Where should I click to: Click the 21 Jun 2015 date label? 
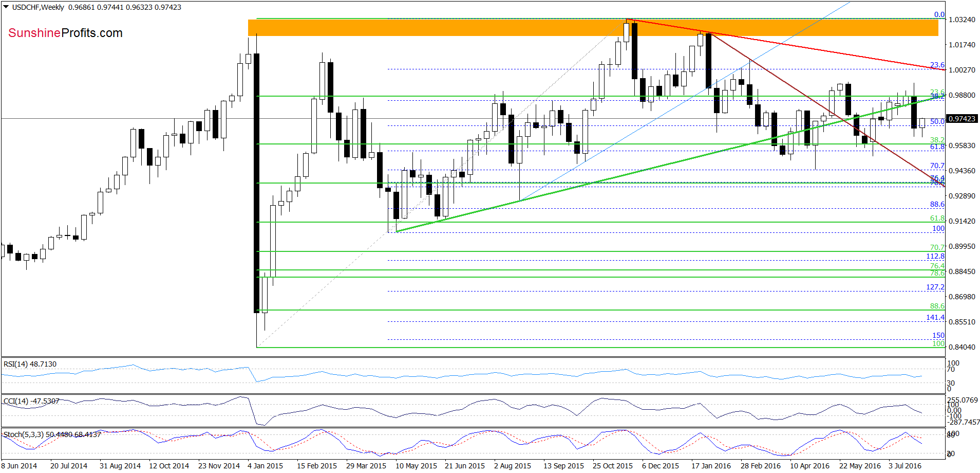point(465,466)
